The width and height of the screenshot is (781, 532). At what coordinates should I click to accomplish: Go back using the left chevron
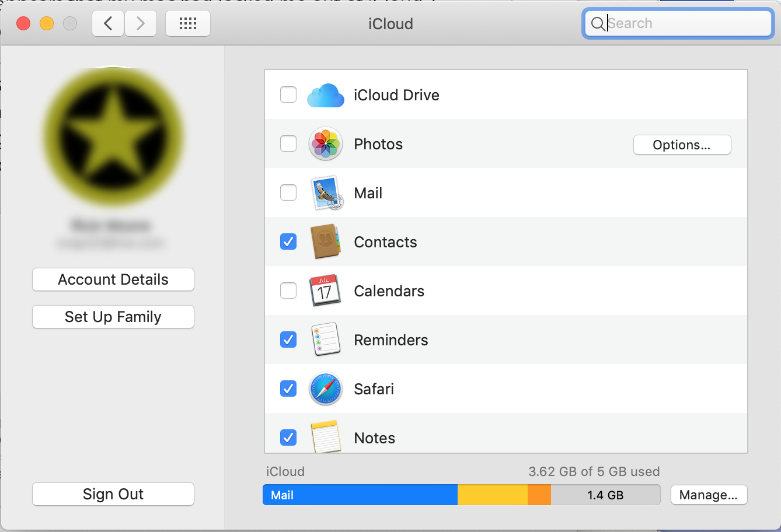[x=108, y=23]
